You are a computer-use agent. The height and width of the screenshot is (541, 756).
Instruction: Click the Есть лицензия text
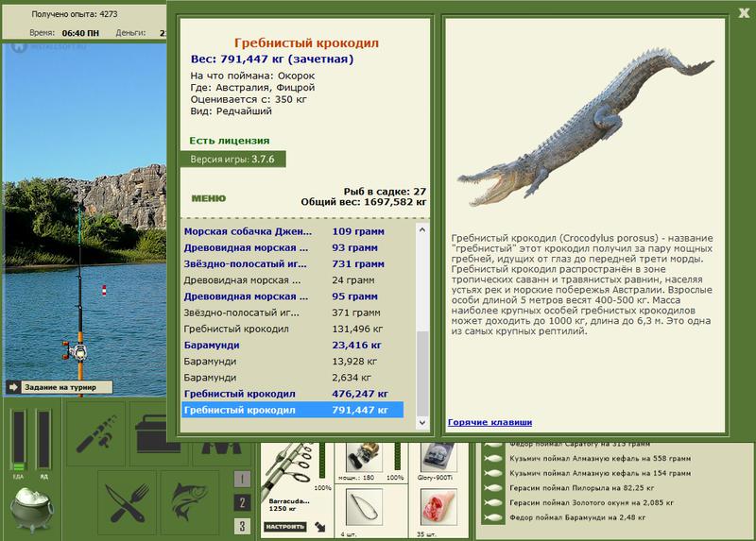point(230,141)
